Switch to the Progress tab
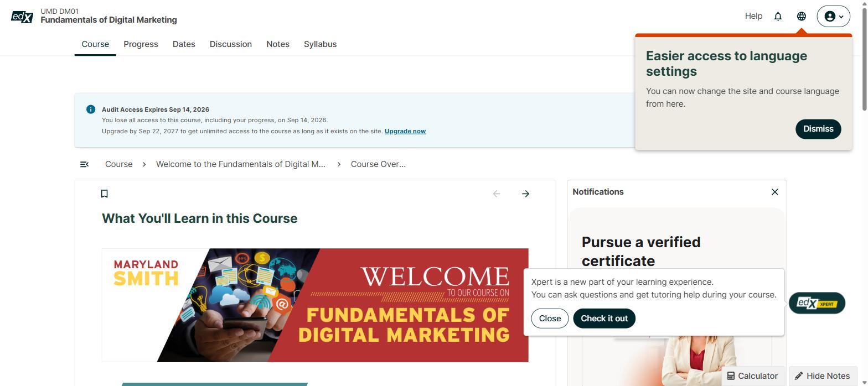Screen dimensions: 868x386 pyautogui.click(x=141, y=44)
